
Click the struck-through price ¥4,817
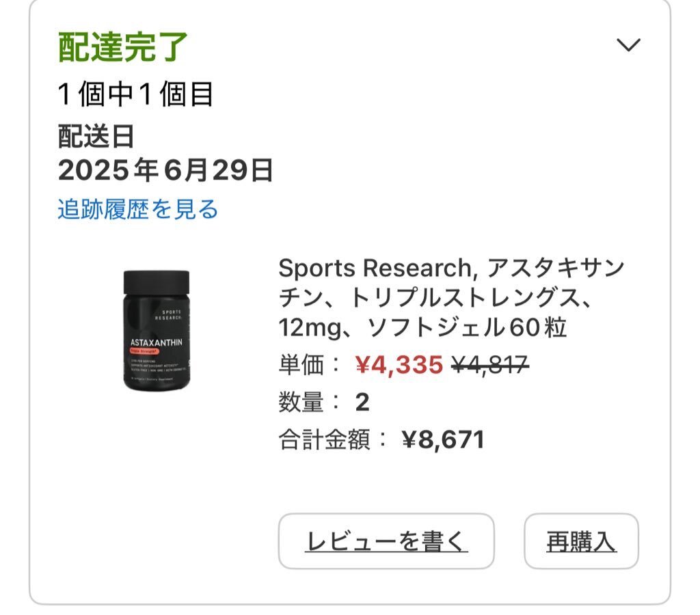point(490,365)
